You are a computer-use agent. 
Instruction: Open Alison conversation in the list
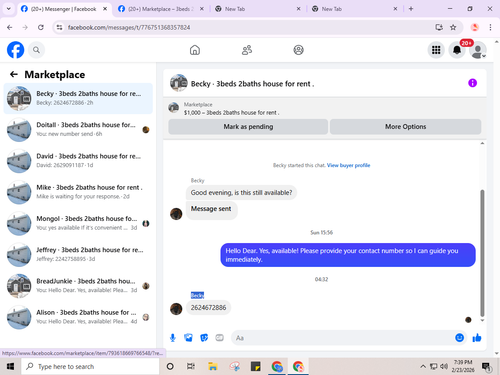78,317
